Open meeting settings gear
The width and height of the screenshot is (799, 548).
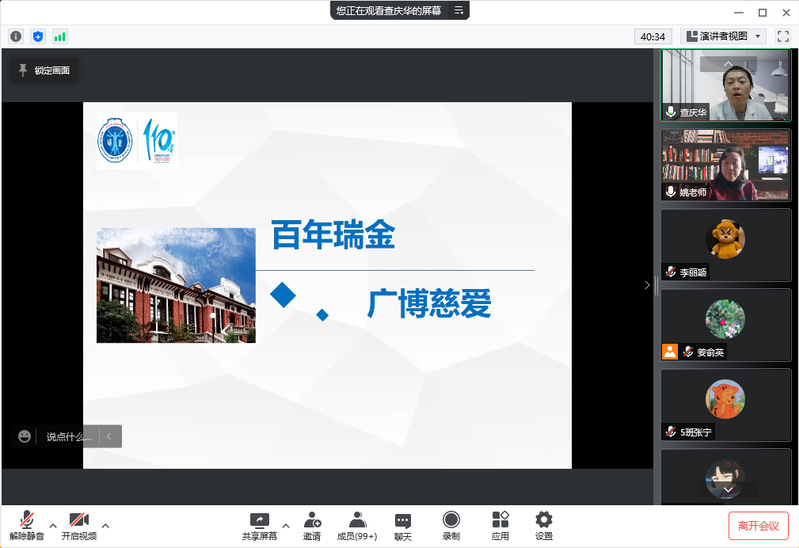coord(544,526)
